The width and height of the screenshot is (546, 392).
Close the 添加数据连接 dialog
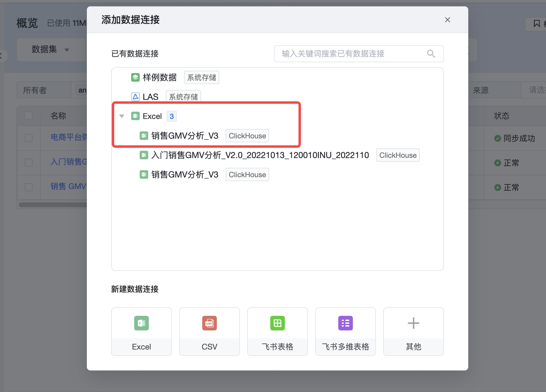(x=447, y=20)
